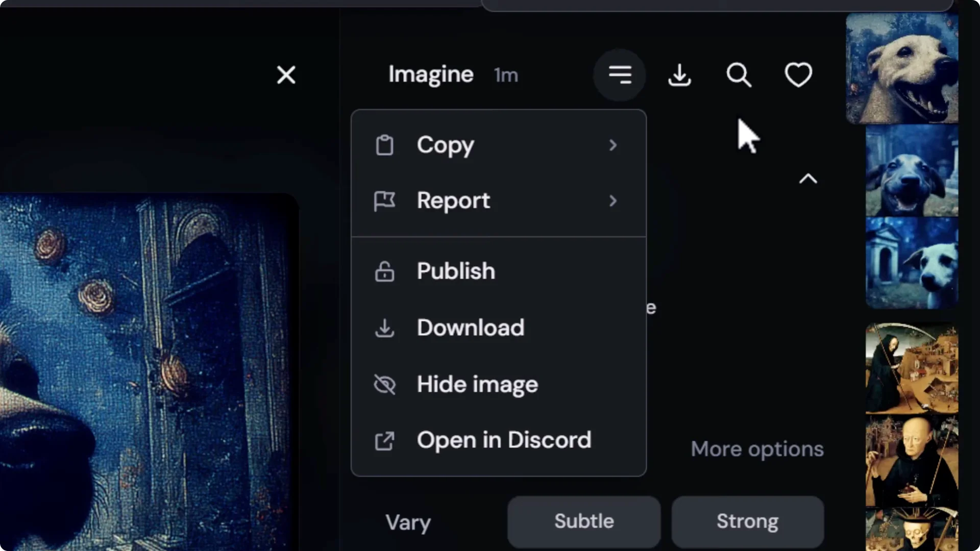Click the external link icon beside Open in Discord
The image size is (980, 551).
[x=385, y=441]
